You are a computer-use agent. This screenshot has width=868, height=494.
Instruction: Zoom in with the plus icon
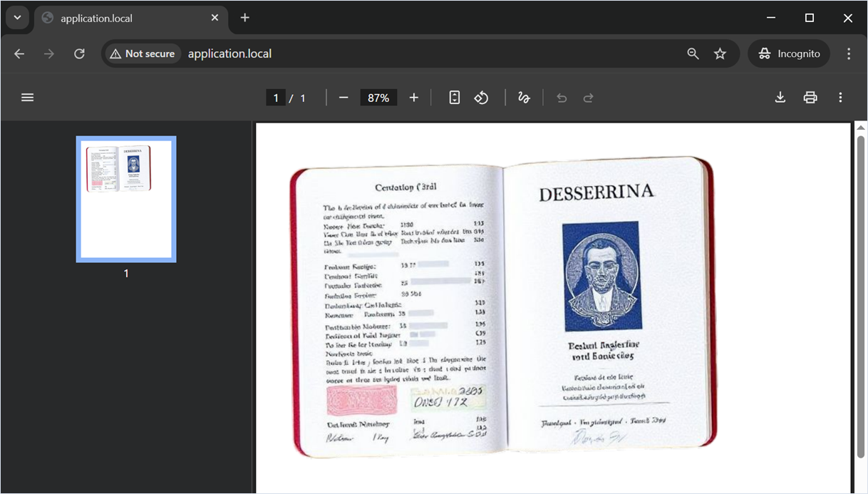[414, 98]
